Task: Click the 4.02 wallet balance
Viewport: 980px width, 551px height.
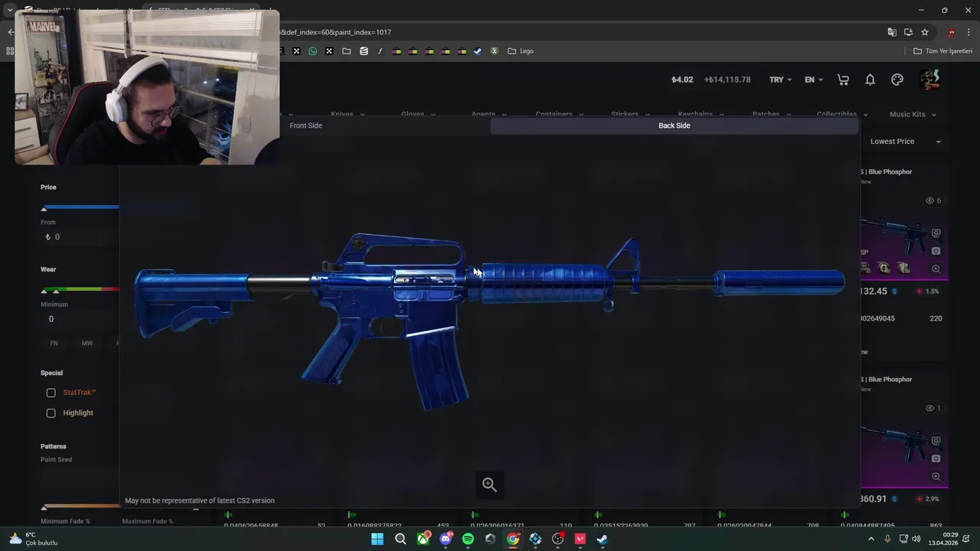Action: click(682, 80)
